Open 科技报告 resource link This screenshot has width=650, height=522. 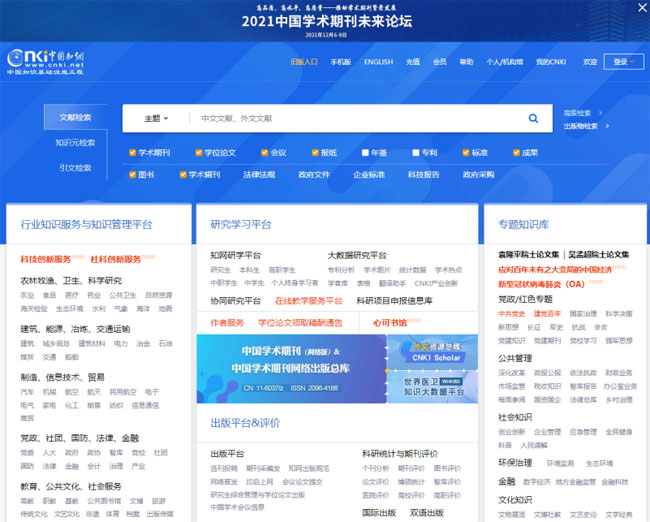(x=424, y=175)
